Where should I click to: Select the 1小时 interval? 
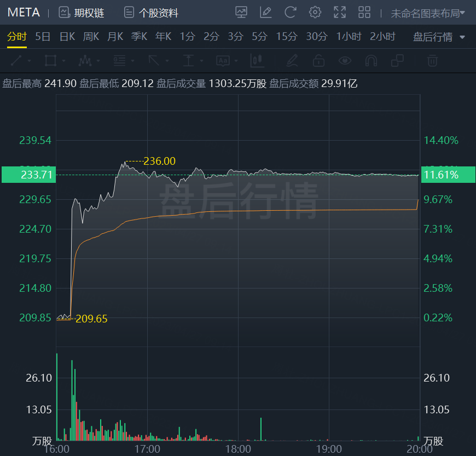click(349, 37)
